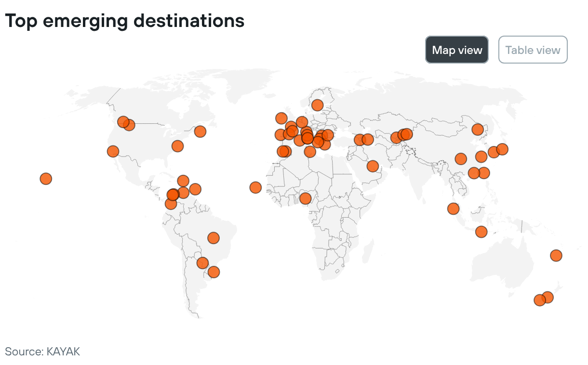The height and width of the screenshot is (365, 588).
Task: Click the easternmost marker on Japan
Action: click(x=502, y=149)
